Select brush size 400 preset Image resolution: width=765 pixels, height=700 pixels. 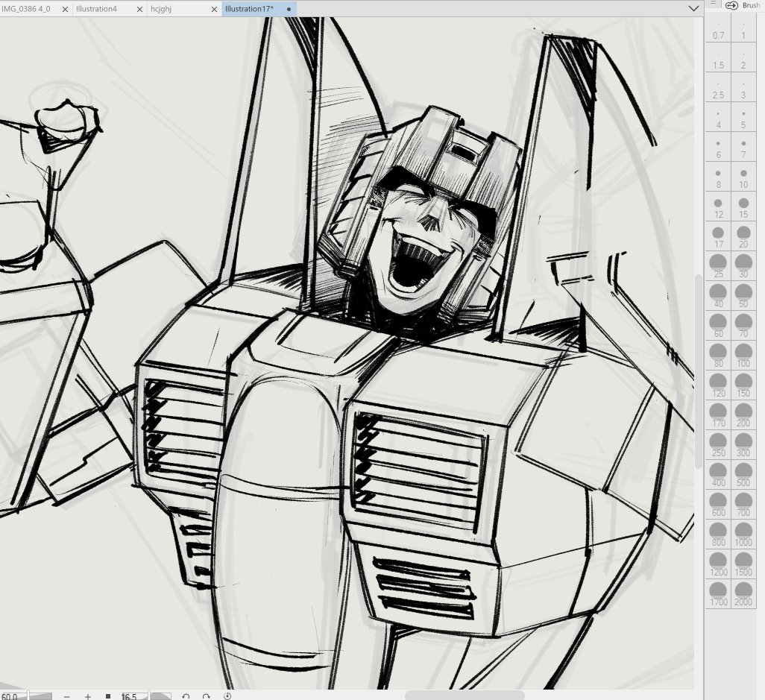click(x=718, y=475)
